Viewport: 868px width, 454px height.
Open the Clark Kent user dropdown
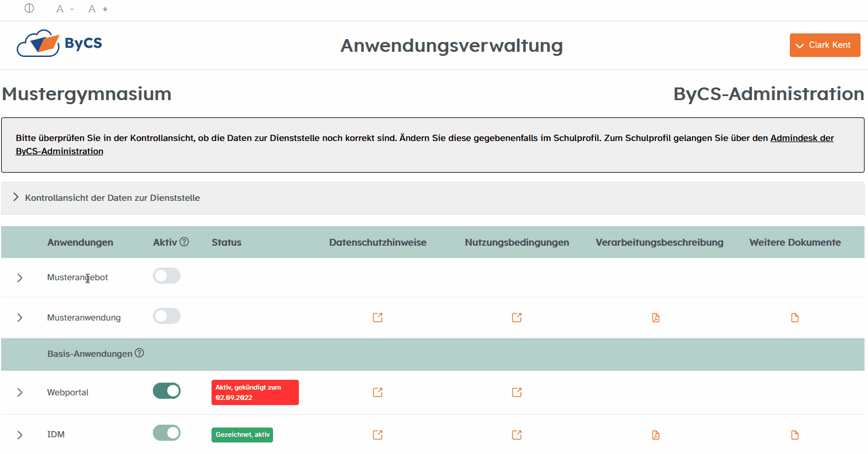(825, 45)
